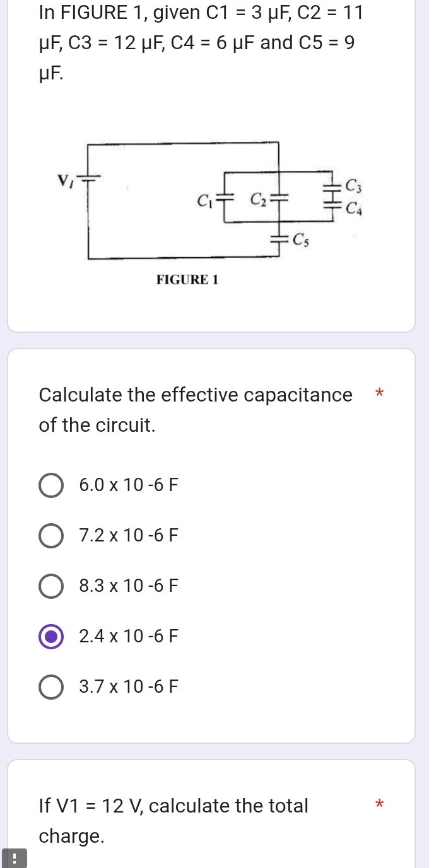Click the C2 capacitor symbol in the diagram
Viewport: 429px width, 868px height.
tap(278, 200)
